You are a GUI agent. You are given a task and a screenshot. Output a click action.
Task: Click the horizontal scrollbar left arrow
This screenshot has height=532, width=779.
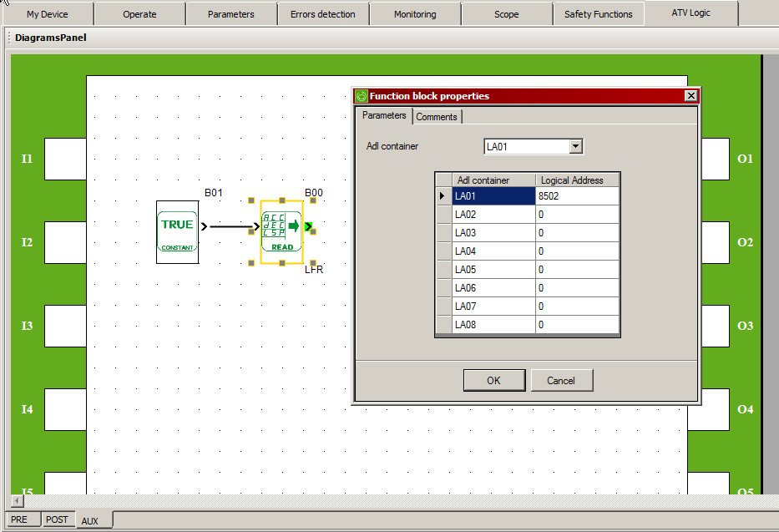[x=17, y=501]
